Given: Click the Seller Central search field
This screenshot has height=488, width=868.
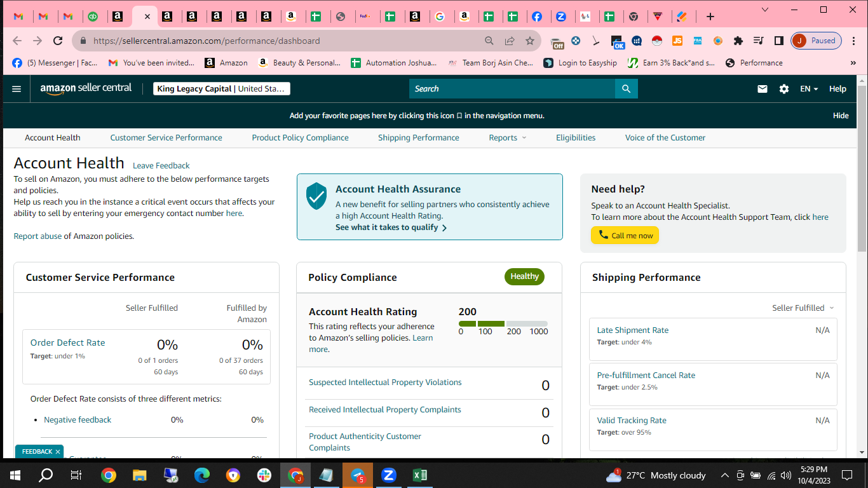Looking at the screenshot, I should click(x=512, y=89).
